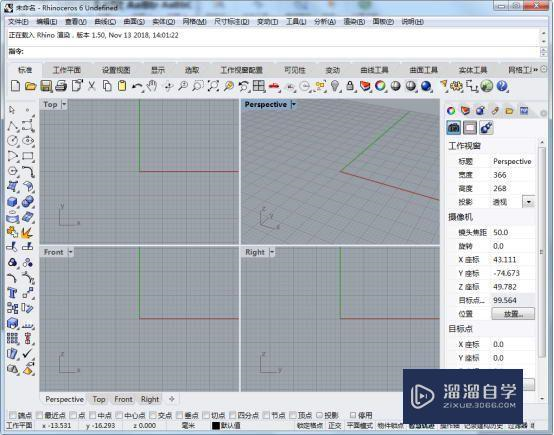The height and width of the screenshot is (435, 554).
Task: Expand hidden toolbar tabs with » chevron
Action: tap(536, 70)
